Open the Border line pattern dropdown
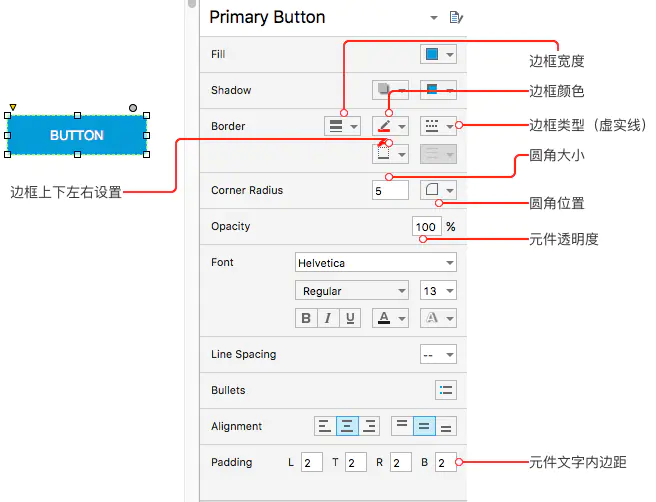This screenshot has height=502, width=656. [x=438, y=126]
